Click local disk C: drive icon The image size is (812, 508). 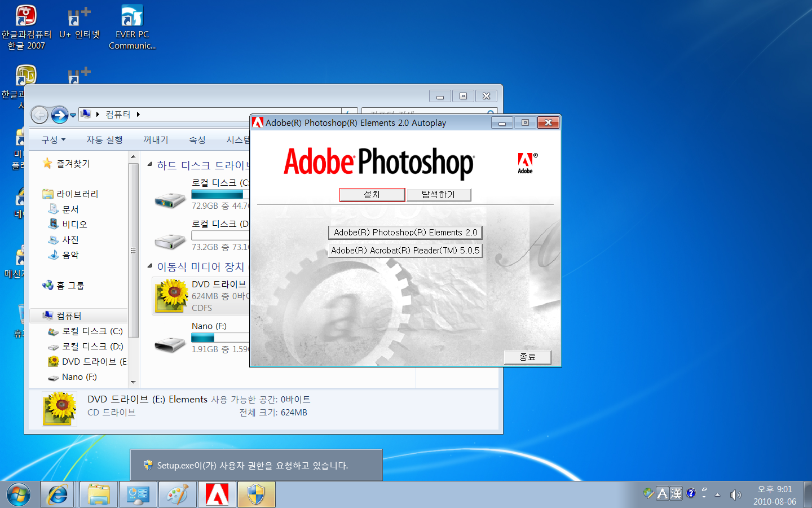click(x=170, y=199)
